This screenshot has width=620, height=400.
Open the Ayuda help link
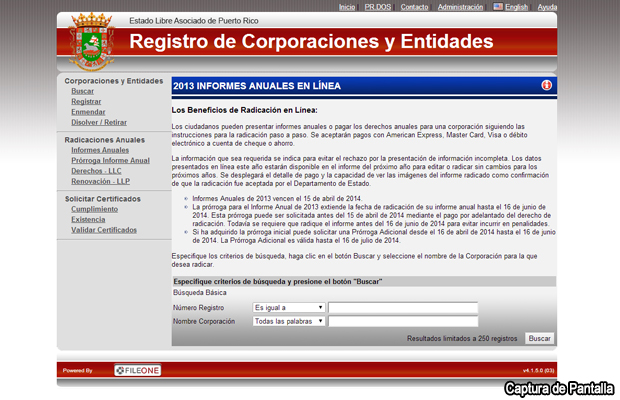pos(548,7)
